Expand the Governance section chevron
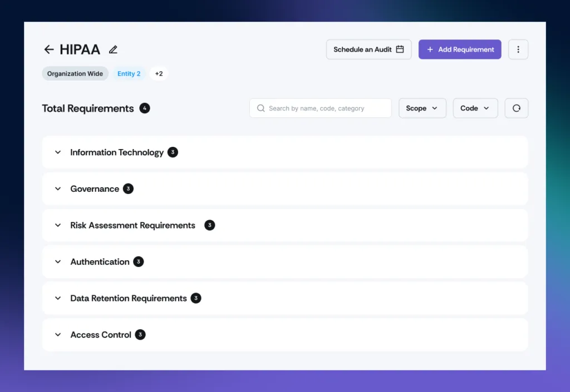Screen dimensions: 570x392 [58, 188]
